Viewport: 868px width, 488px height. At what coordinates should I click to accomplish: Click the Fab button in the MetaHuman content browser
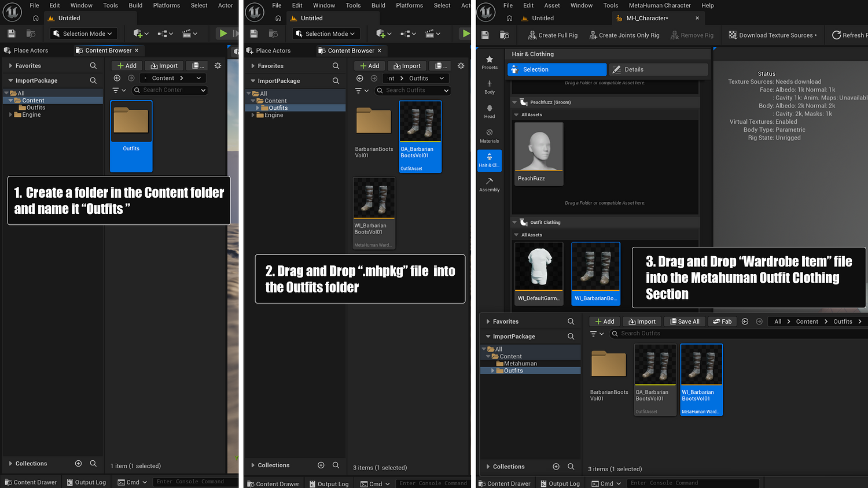(x=722, y=321)
